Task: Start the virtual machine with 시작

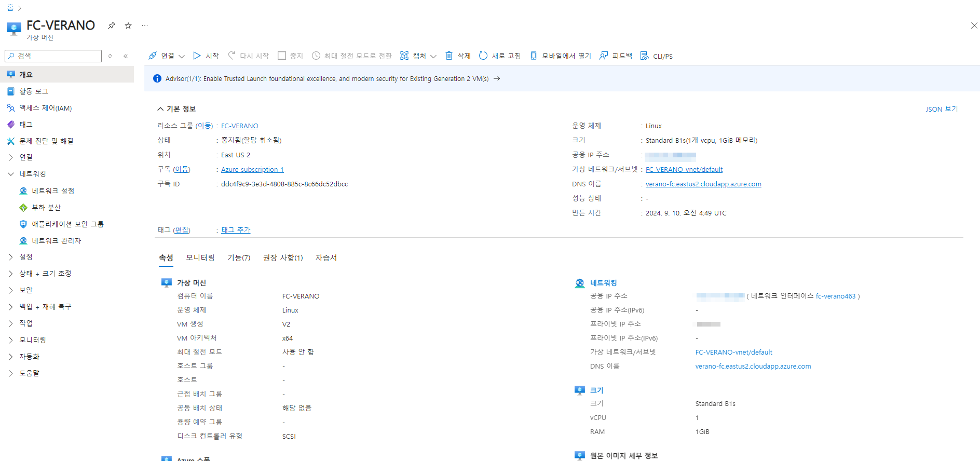Action: (206, 56)
